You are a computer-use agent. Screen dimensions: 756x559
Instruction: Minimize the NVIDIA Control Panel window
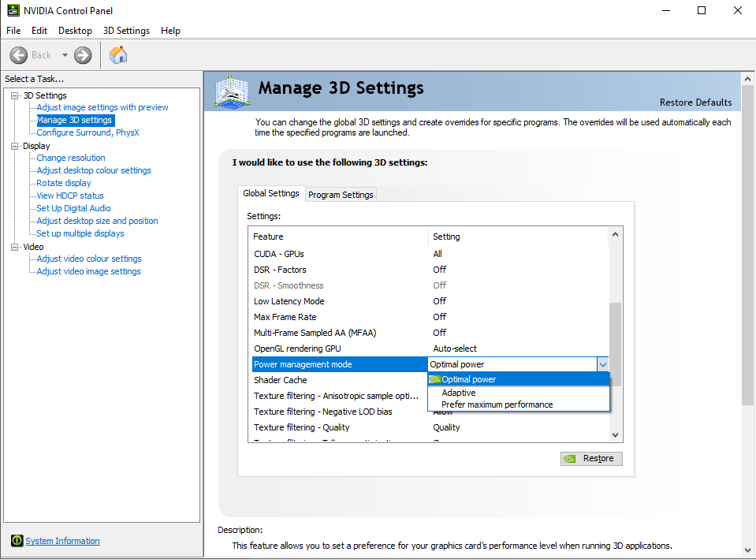[x=666, y=10]
